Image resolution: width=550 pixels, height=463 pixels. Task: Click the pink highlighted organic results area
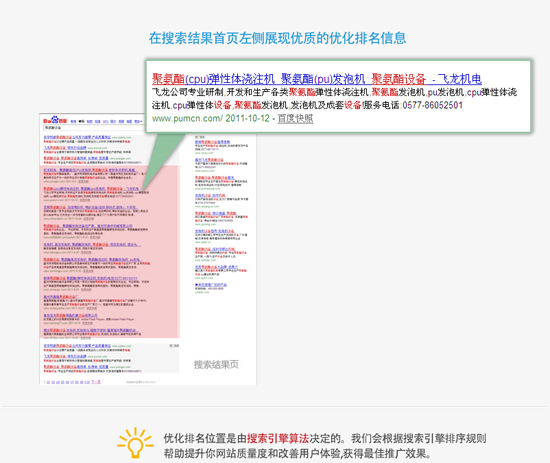[110, 252]
